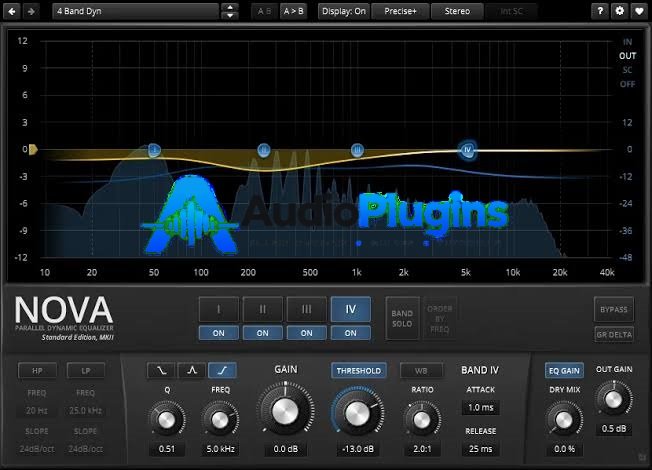The image size is (652, 470).
Task: Click the HP 20 Hz frequency field
Action: pyautogui.click(x=37, y=411)
